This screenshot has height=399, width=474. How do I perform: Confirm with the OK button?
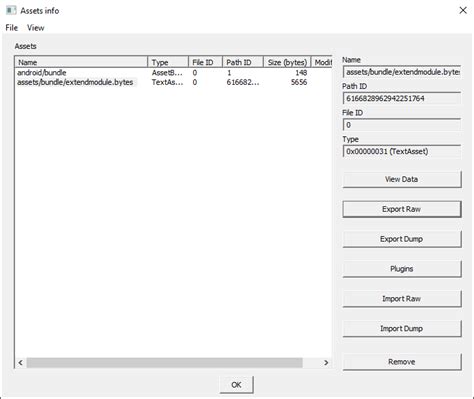[236, 385]
